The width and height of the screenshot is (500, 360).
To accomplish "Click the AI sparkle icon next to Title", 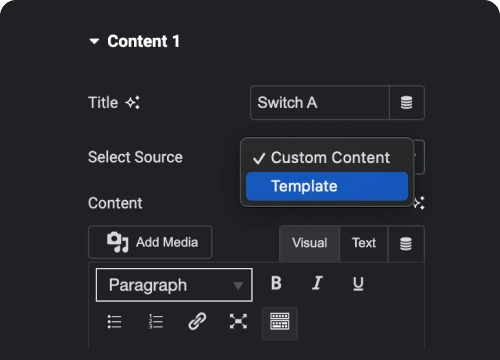I will pos(132,102).
